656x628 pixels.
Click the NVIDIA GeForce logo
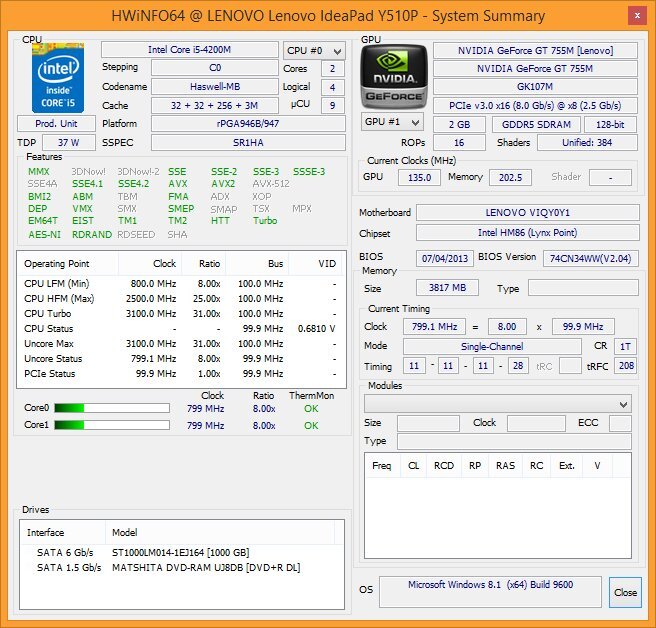coord(394,77)
